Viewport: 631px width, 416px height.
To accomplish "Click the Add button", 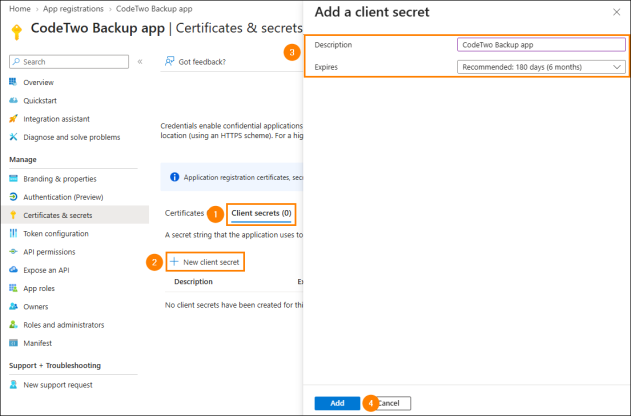I will pyautogui.click(x=337, y=403).
